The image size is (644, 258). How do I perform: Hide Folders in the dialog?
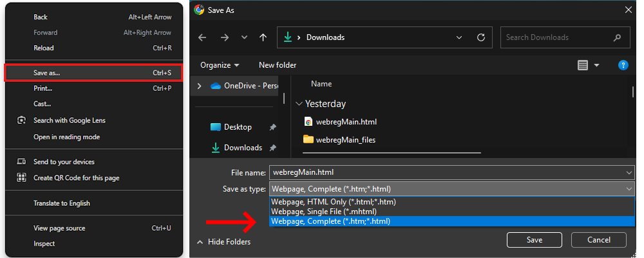[x=223, y=242]
